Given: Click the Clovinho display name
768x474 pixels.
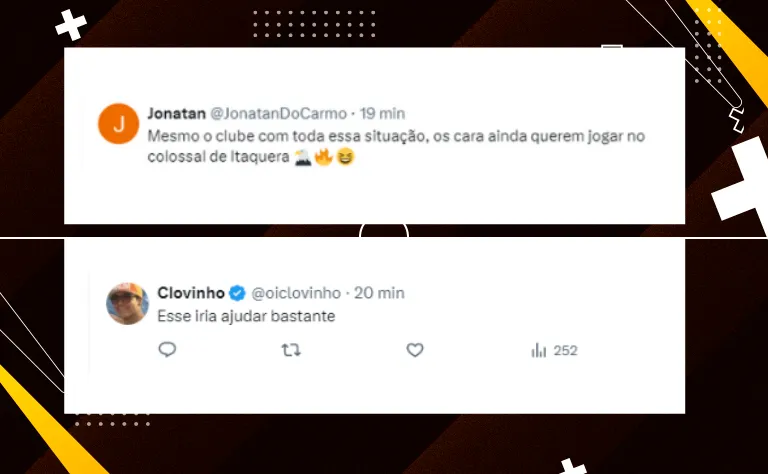Looking at the screenshot, I should pyautogui.click(x=190, y=293).
